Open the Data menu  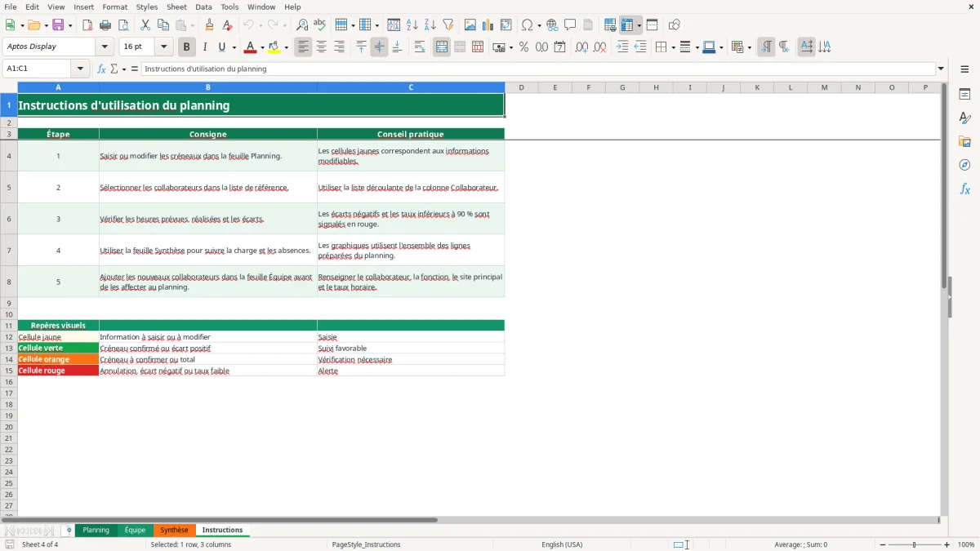coord(203,7)
